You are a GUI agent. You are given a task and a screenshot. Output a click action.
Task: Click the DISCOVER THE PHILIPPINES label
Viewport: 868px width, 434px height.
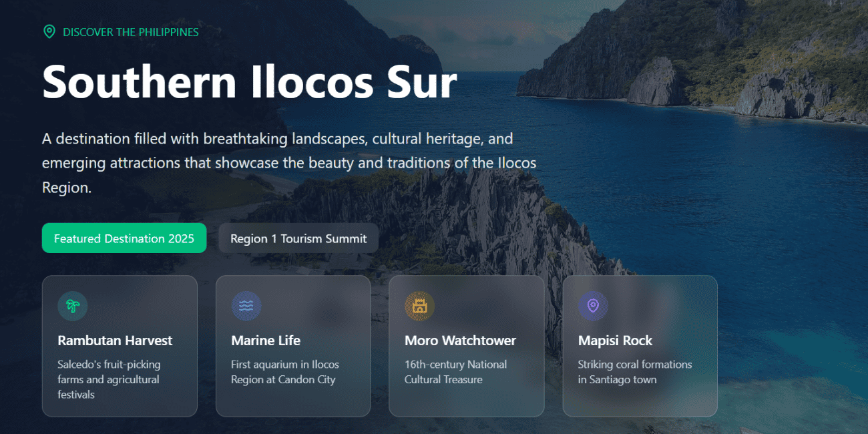point(131,31)
